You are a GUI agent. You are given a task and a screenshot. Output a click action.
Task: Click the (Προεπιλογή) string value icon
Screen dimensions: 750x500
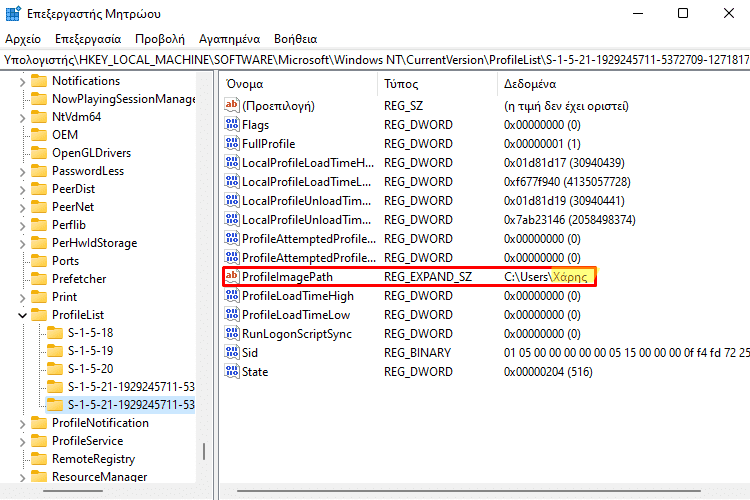point(232,105)
